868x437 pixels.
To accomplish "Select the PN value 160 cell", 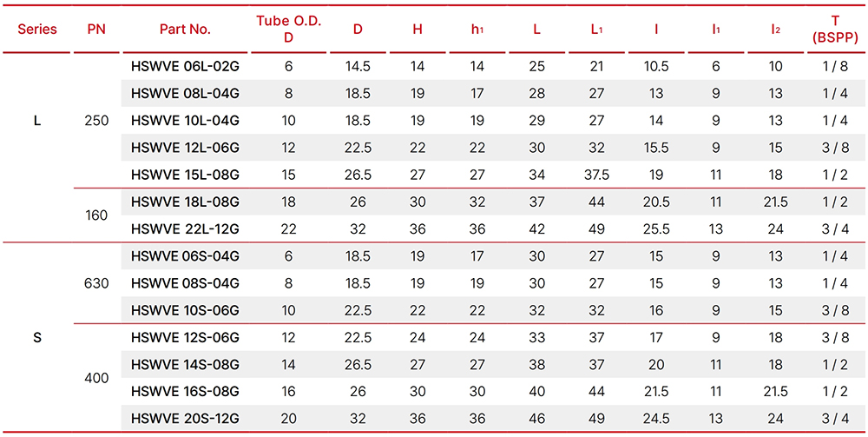I will (x=96, y=215).
